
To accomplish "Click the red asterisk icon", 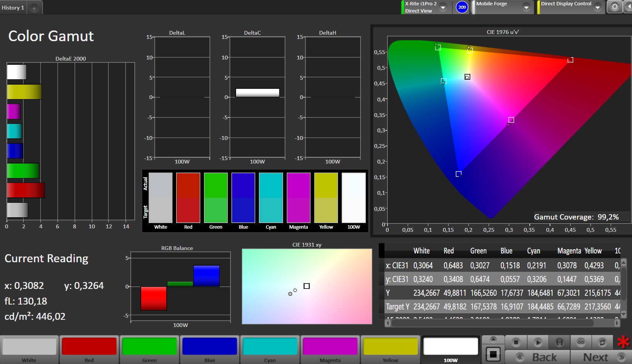I will (x=623, y=342).
